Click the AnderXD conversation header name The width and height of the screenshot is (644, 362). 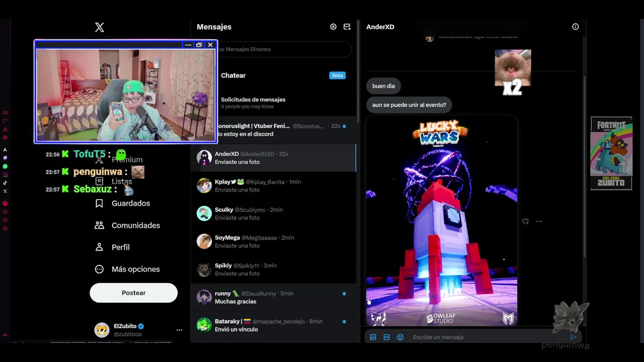[380, 27]
